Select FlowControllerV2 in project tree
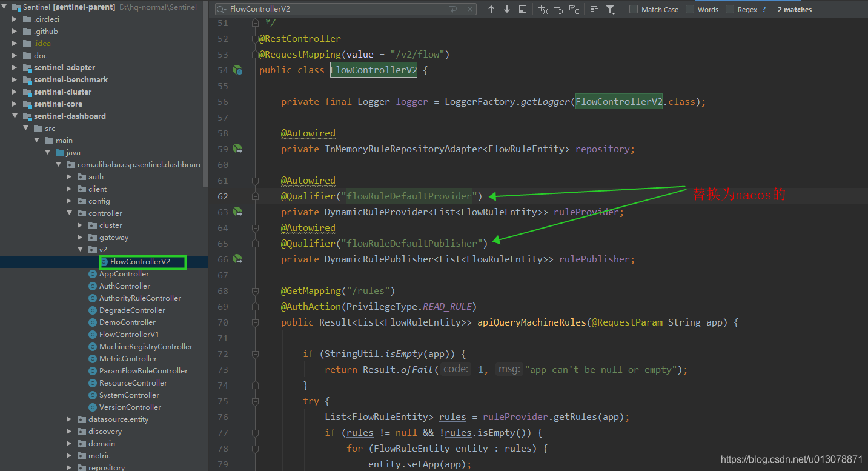 (x=140, y=262)
